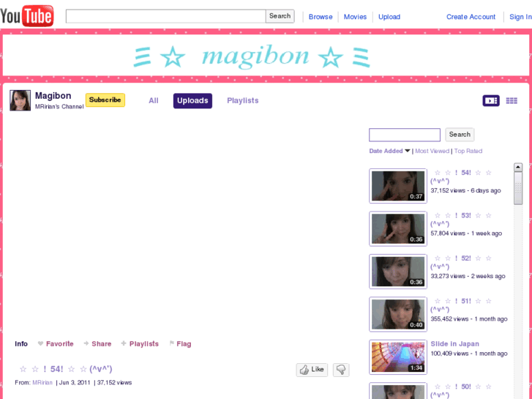Click the 52! video title

(x=461, y=262)
